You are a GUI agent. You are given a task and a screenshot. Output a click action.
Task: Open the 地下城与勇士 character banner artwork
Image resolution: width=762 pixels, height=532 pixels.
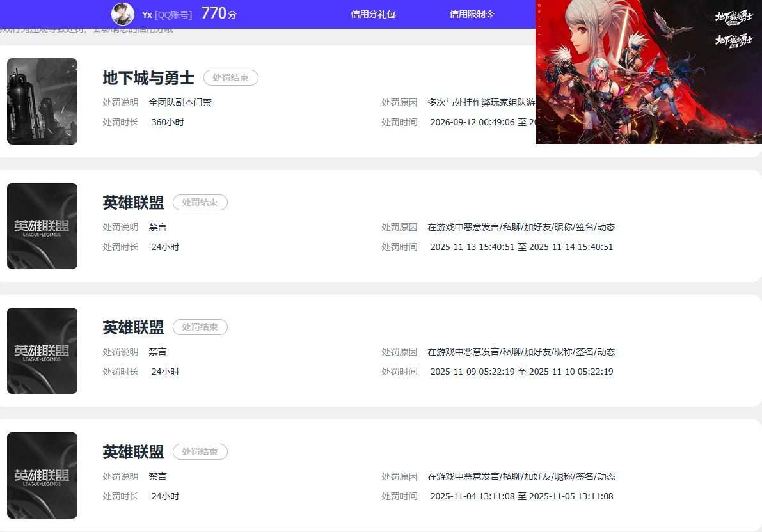click(x=649, y=72)
